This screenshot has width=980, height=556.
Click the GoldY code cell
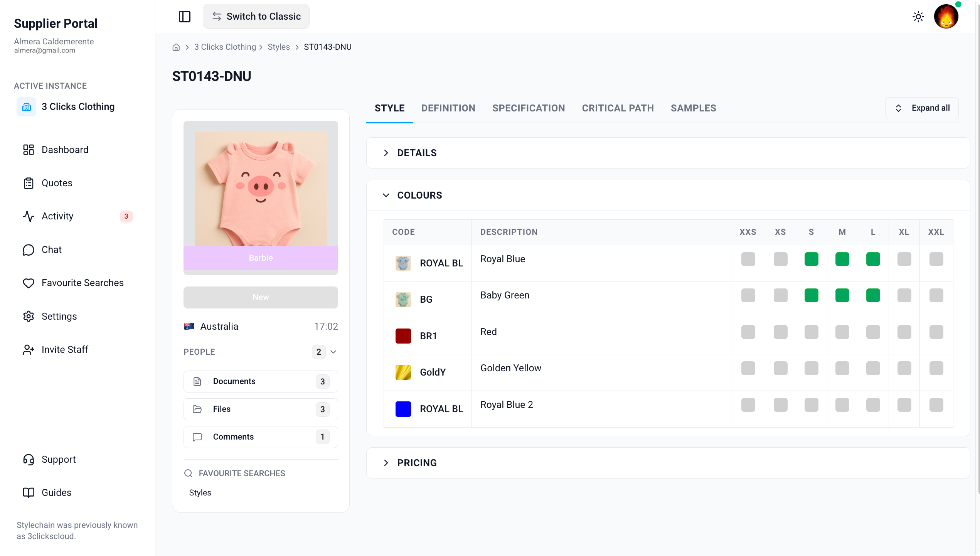pyautogui.click(x=428, y=372)
